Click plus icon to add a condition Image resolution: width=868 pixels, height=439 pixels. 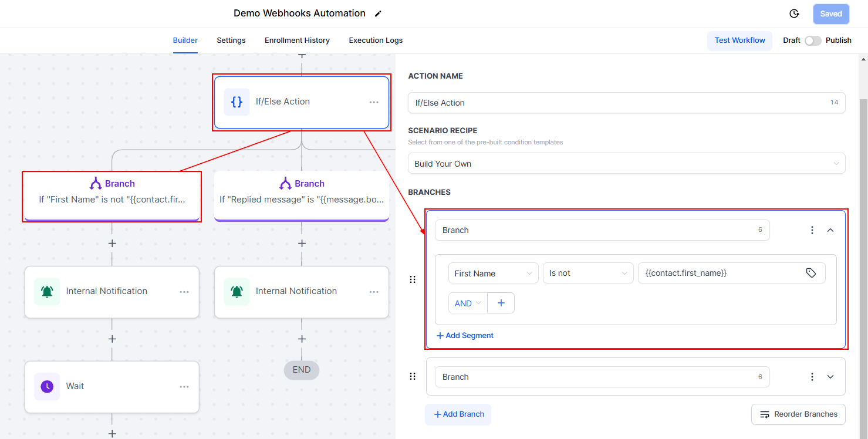pos(501,303)
